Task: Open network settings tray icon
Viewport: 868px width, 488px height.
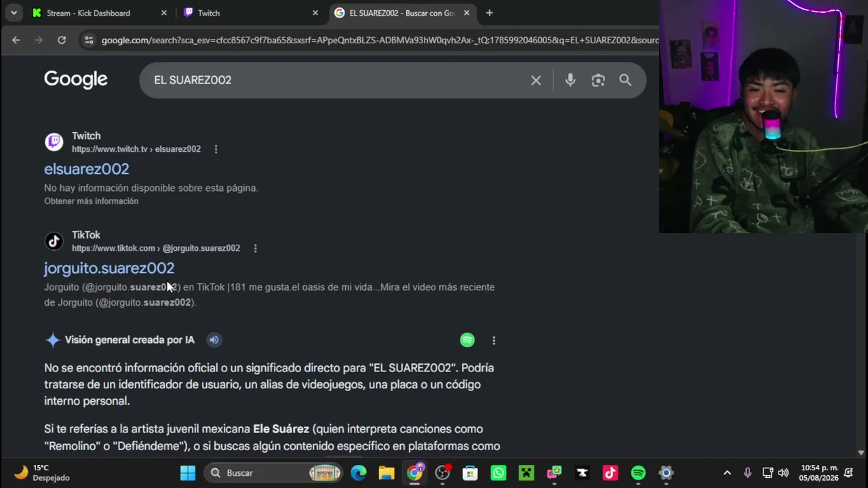Action: click(x=768, y=473)
